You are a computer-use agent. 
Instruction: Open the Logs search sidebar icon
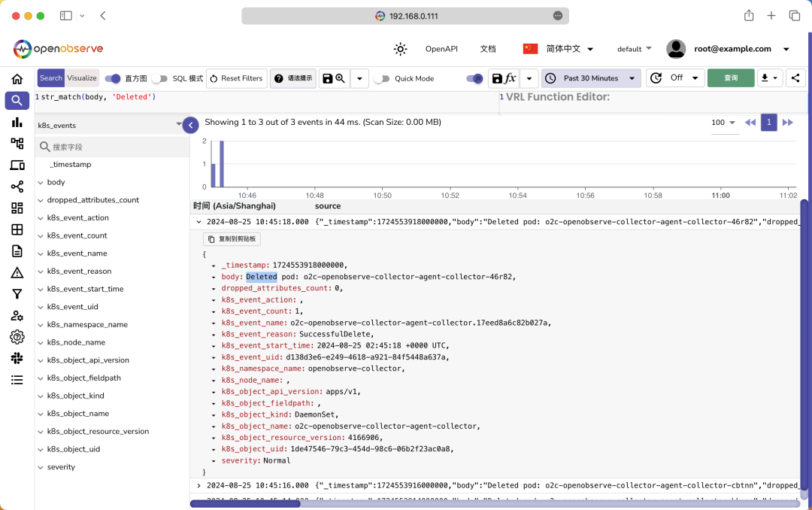tap(17, 101)
